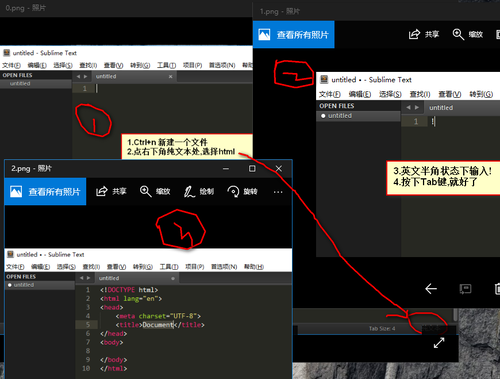Click line 1 in the 0.png Sublime editor
Screen dimensions: 500x379
[162, 88]
